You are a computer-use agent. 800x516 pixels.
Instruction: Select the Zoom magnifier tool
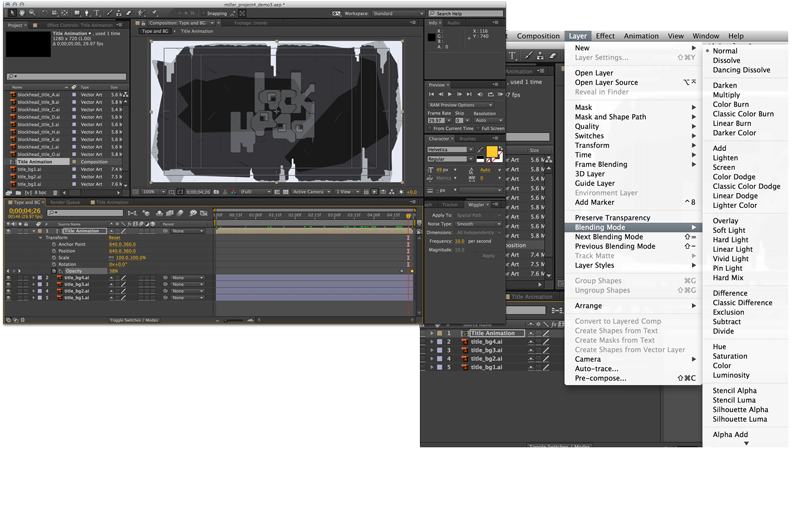[x=32, y=13]
